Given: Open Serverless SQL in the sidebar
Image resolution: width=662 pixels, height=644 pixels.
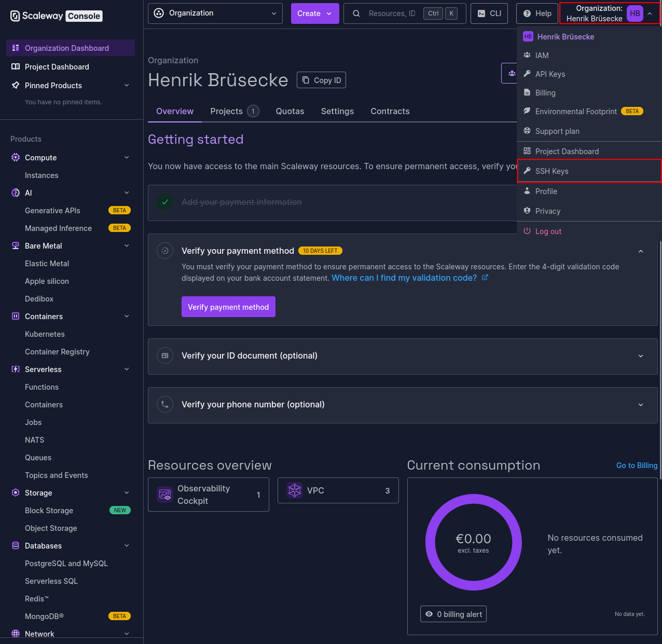Looking at the screenshot, I should coord(51,581).
